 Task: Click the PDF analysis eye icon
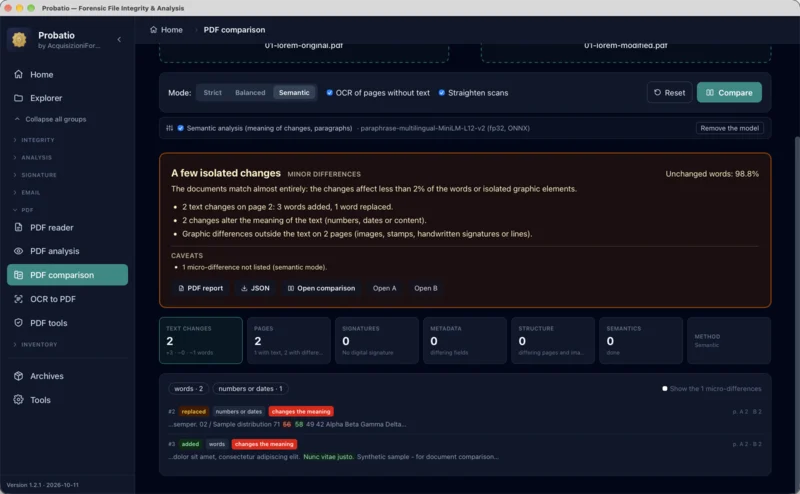[18, 251]
